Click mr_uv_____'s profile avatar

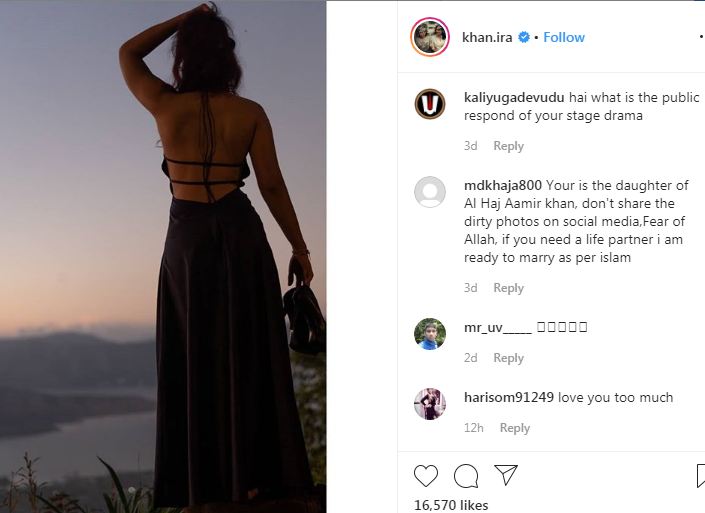tap(430, 333)
